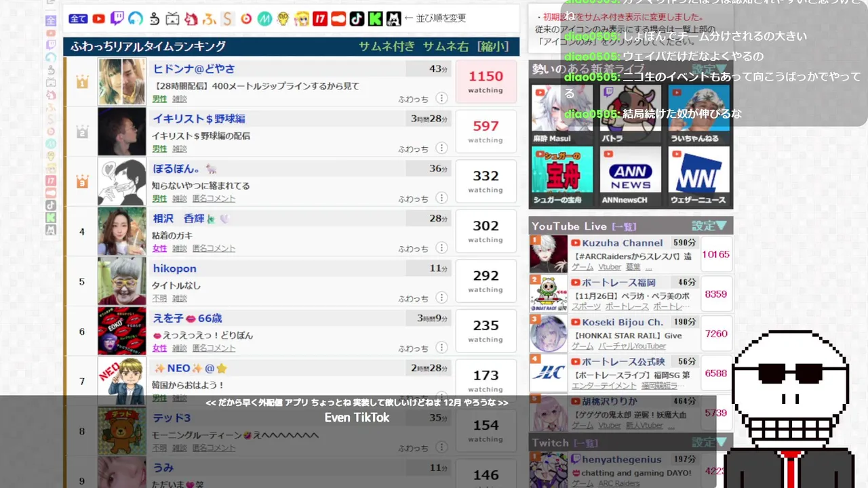Screen dimensions: 868x488
Task: Filter by the blue OPENREC circle icon
Action: coord(136,19)
